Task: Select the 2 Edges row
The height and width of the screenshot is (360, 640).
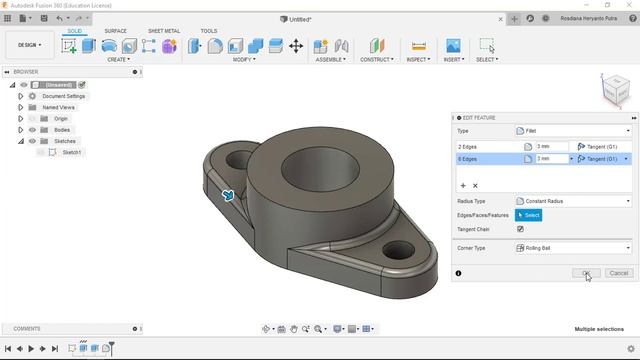Action: (x=543, y=147)
